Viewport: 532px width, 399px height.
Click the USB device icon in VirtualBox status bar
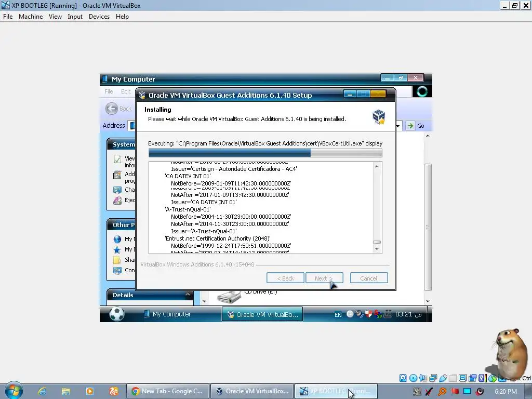pos(443,378)
